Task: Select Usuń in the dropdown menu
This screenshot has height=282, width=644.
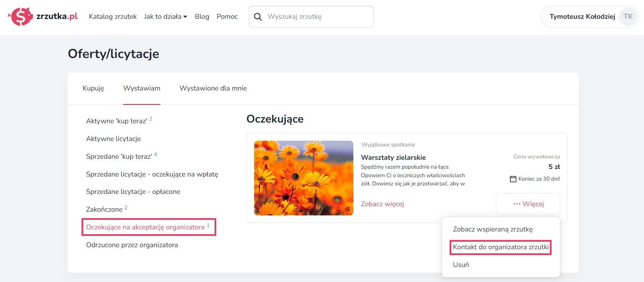Action: pos(461,265)
